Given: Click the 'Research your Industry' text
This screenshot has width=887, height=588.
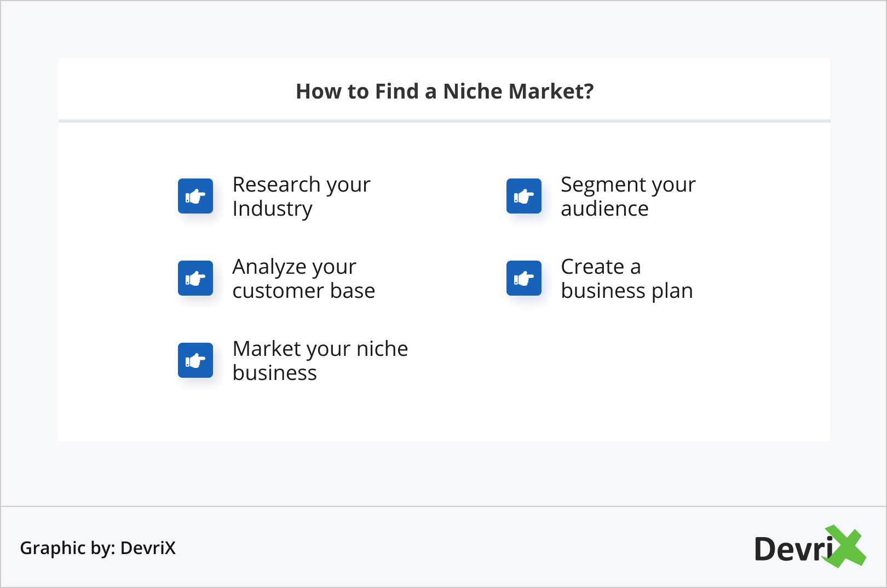Looking at the screenshot, I should coord(301,197).
